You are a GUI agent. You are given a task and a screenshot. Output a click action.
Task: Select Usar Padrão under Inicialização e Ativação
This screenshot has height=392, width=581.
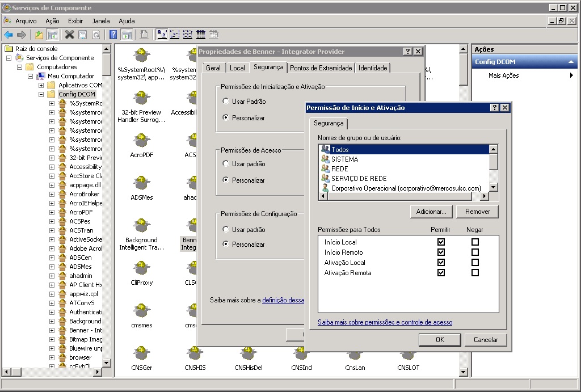tap(226, 102)
